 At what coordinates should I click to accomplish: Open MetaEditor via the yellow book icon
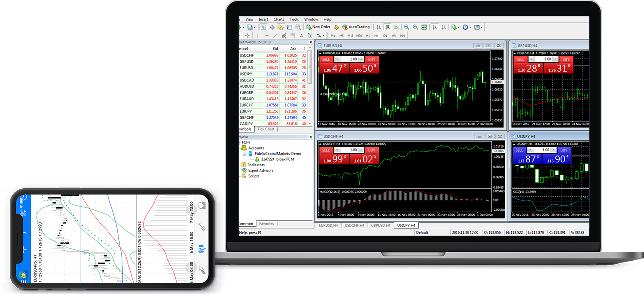(x=336, y=27)
